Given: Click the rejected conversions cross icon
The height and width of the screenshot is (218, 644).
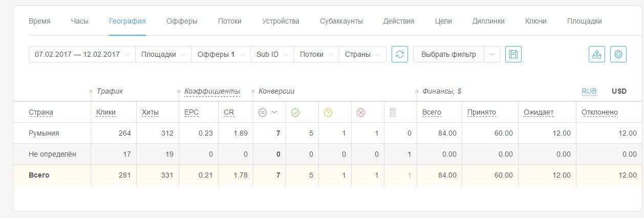Looking at the screenshot, I should 360,113.
